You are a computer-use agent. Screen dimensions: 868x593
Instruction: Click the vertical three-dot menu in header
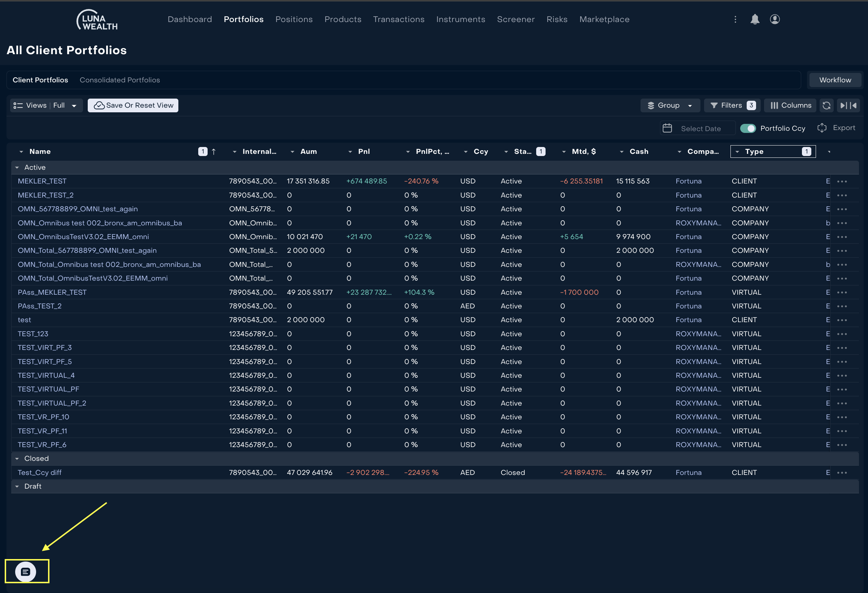pyautogui.click(x=735, y=20)
